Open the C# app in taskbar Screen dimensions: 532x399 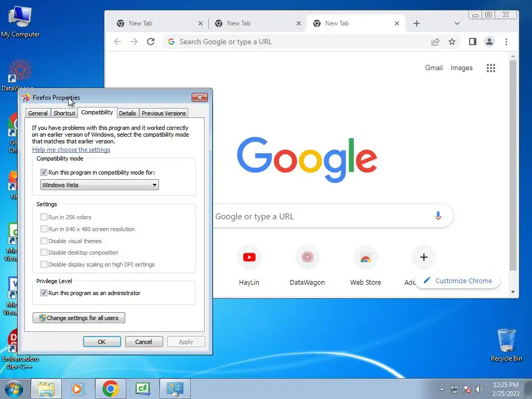[142, 389]
